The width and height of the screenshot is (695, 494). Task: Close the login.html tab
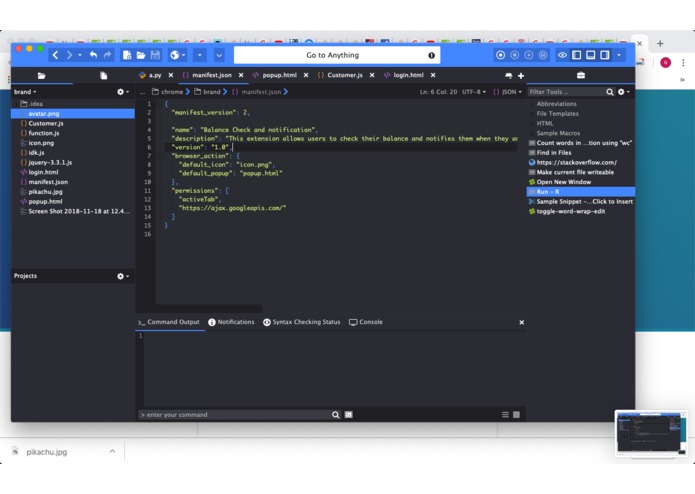433,75
